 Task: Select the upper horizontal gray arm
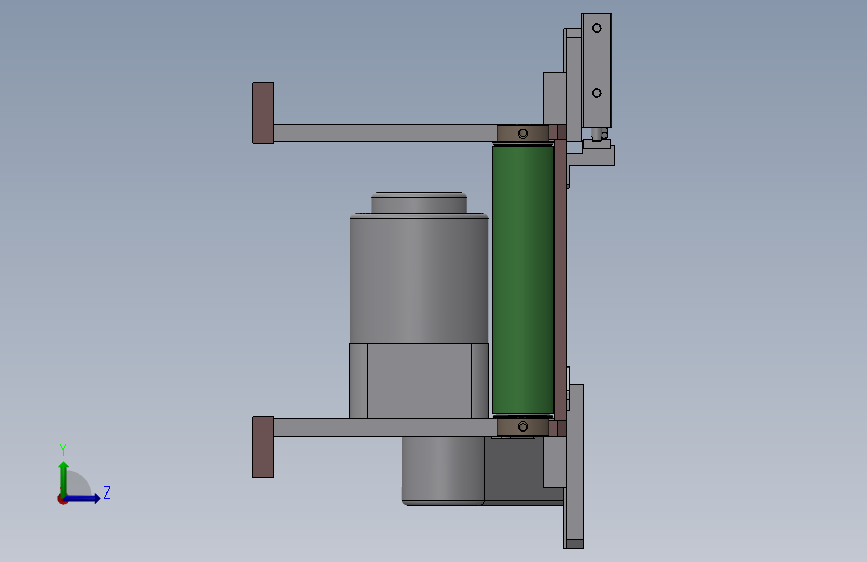(385, 133)
